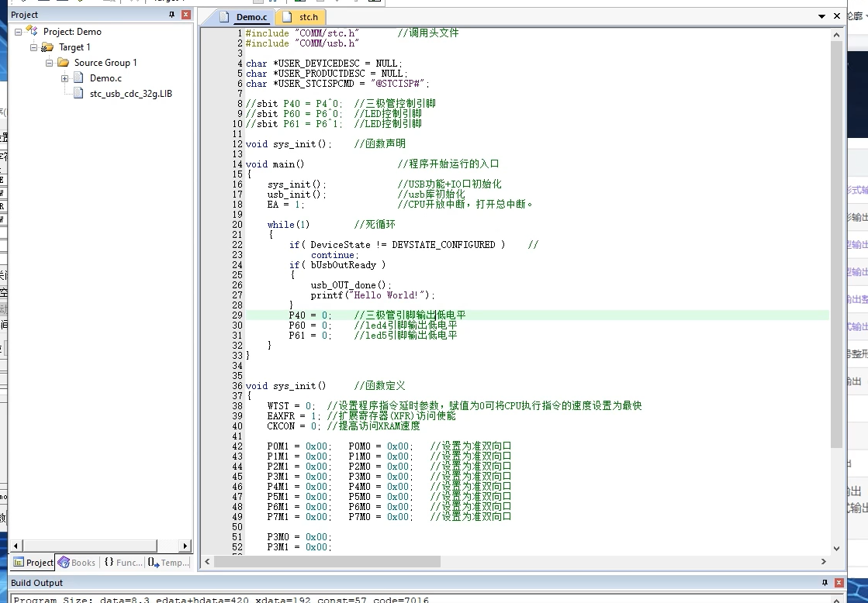Click the Project: Demo workspace icon
Screen dimensions: 868x603
pyautogui.click(x=32, y=32)
